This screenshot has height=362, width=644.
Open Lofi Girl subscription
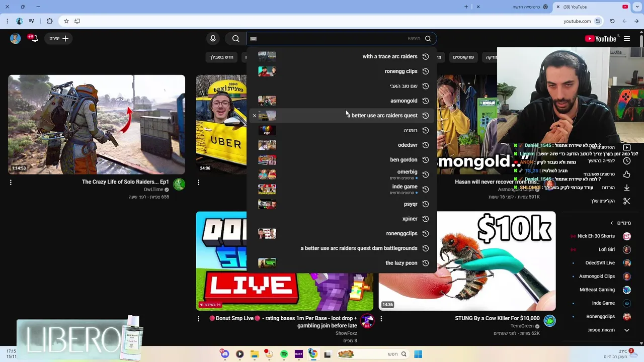click(602, 249)
